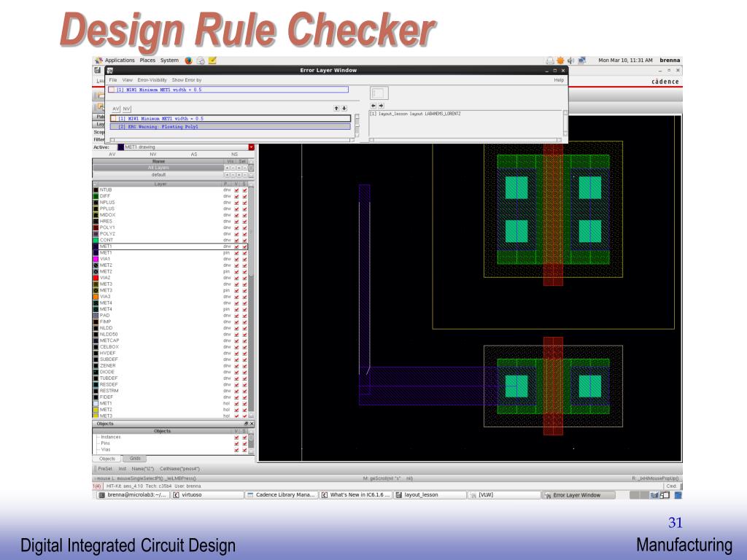Click the orange update notification tray icon
Image resolution: width=747 pixels, height=560 pixels.
point(560,61)
